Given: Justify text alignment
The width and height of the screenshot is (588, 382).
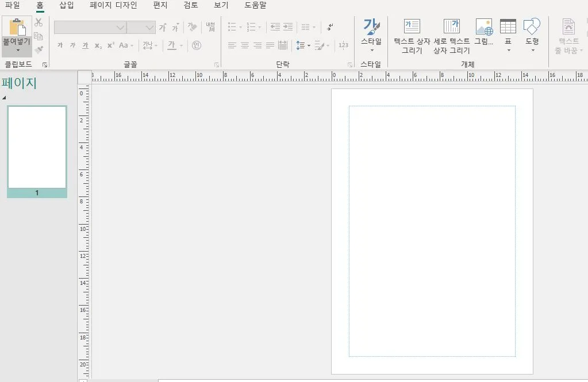Looking at the screenshot, I should 270,45.
